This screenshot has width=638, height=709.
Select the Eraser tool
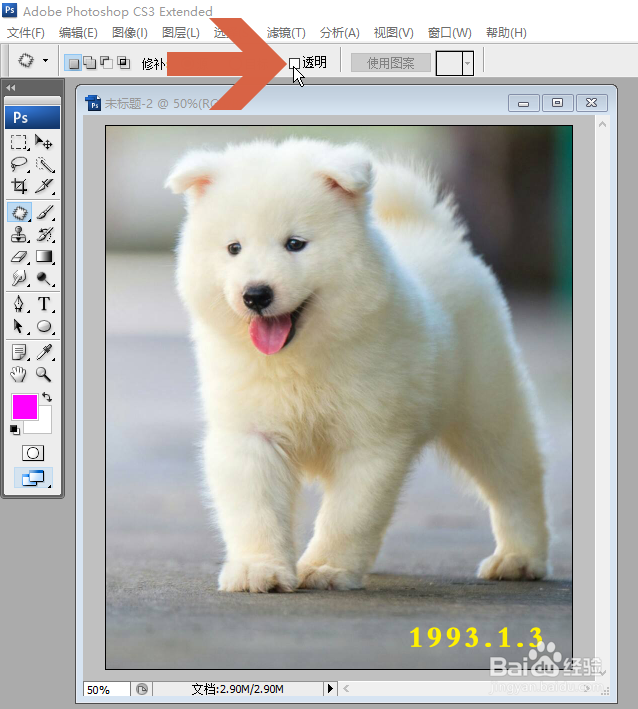click(19, 256)
